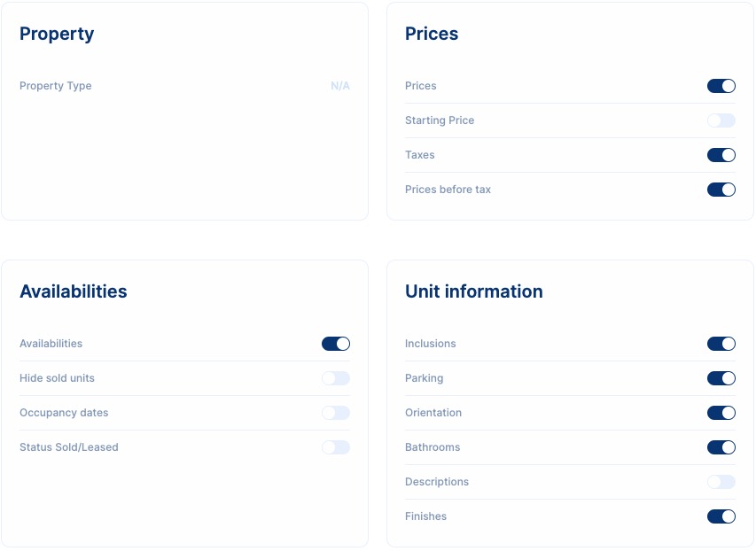Click the Descriptions label
Screen dimensions: 756x551
point(437,482)
